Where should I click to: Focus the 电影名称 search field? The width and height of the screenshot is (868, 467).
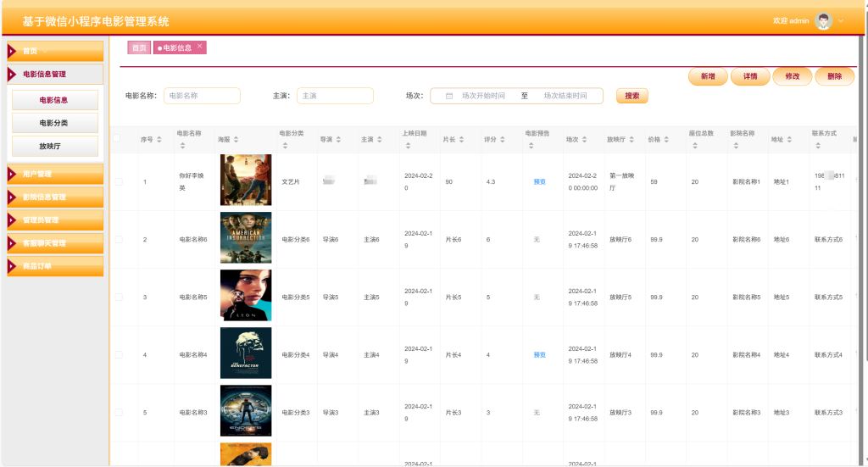pyautogui.click(x=202, y=96)
